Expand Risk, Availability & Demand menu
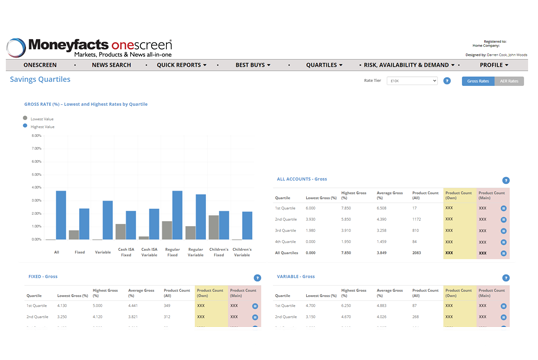This screenshot has height=360, width=538. [409, 65]
